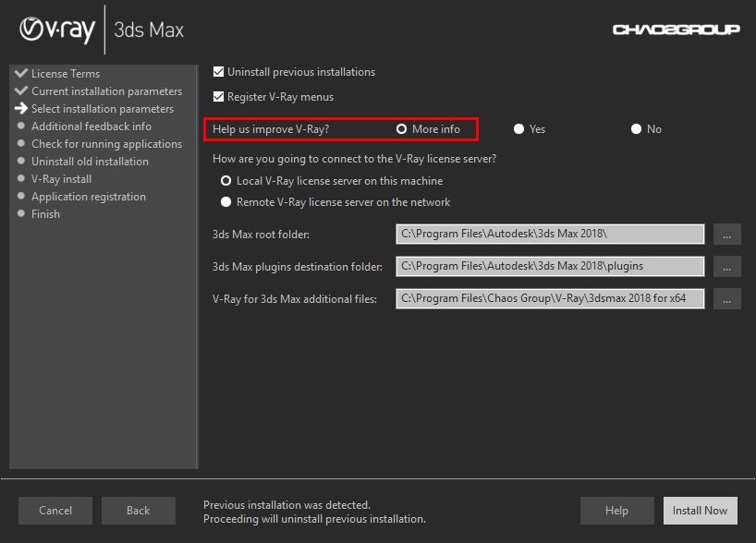Click the 3ds Max root folder field
This screenshot has width=756, height=543.
pyautogui.click(x=550, y=235)
